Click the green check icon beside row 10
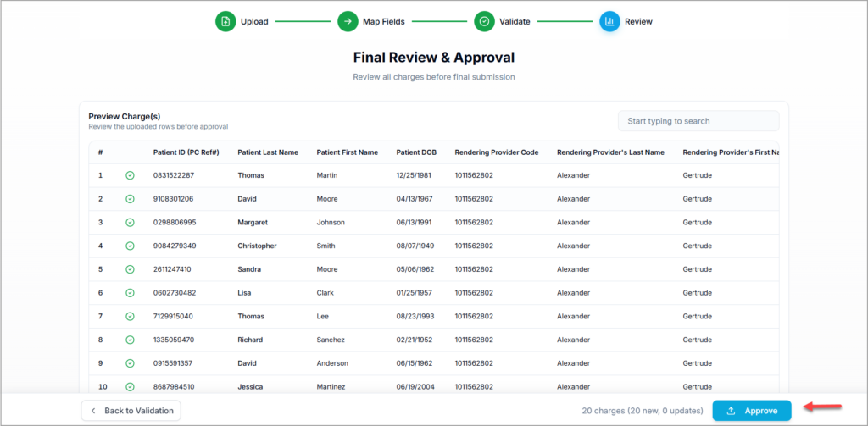Viewport: 868px width, 426px height. 130,387
